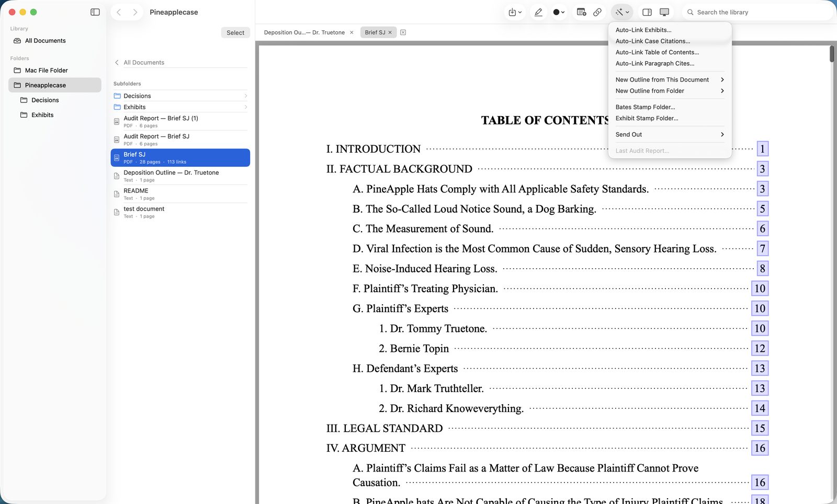Switch to Deposition Outline Dr. Truetone tab
Screen dimensions: 837x504
pos(304,32)
